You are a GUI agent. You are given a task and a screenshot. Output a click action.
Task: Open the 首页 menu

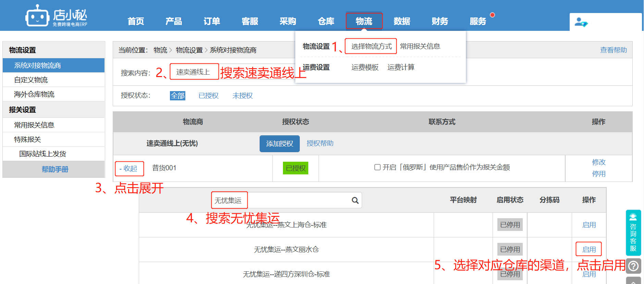136,21
